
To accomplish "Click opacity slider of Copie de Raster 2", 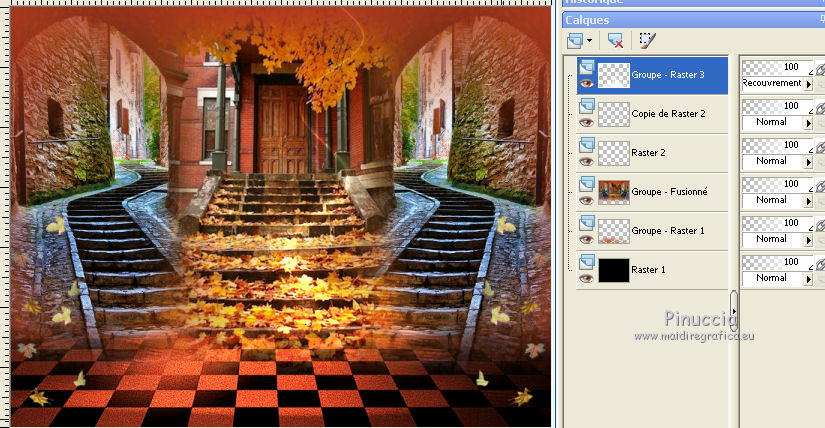I will (x=777, y=106).
